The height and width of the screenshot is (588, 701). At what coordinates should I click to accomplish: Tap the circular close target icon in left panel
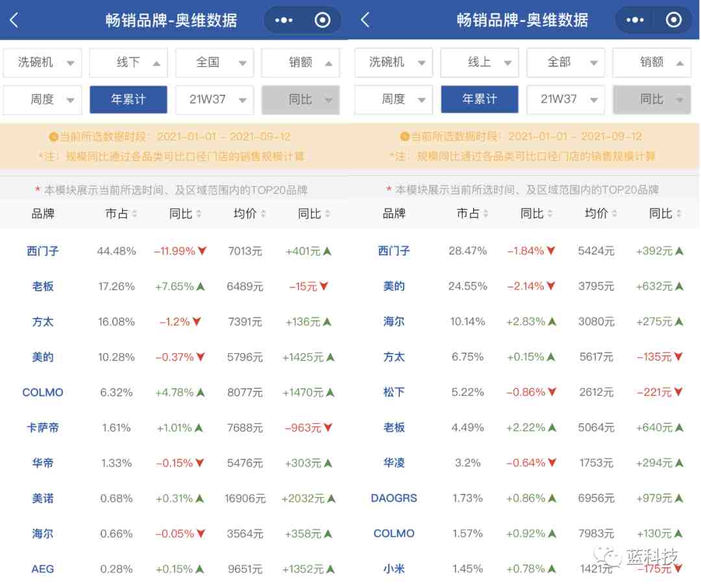coord(323,20)
